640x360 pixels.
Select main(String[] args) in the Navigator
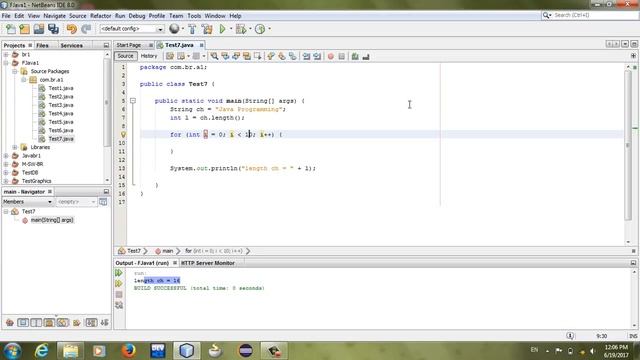coord(52,220)
